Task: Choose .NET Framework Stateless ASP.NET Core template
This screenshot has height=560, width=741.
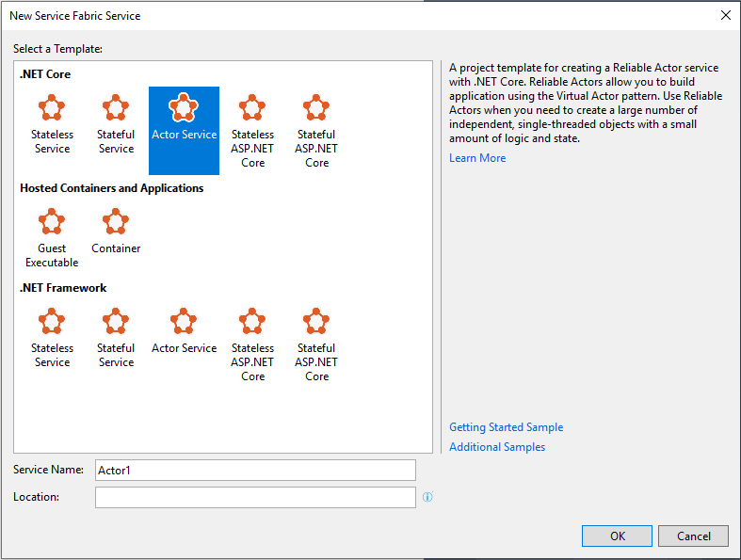Action: point(252,345)
